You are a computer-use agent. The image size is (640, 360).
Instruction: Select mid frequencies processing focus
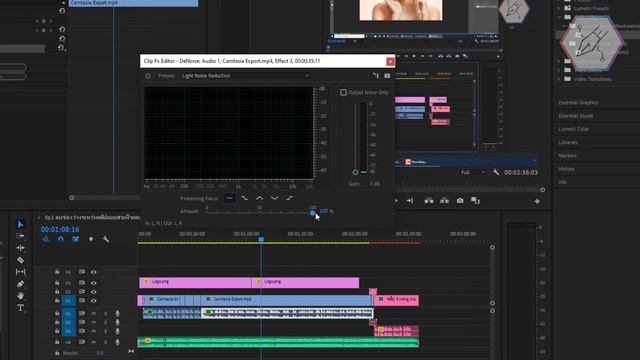click(x=259, y=198)
